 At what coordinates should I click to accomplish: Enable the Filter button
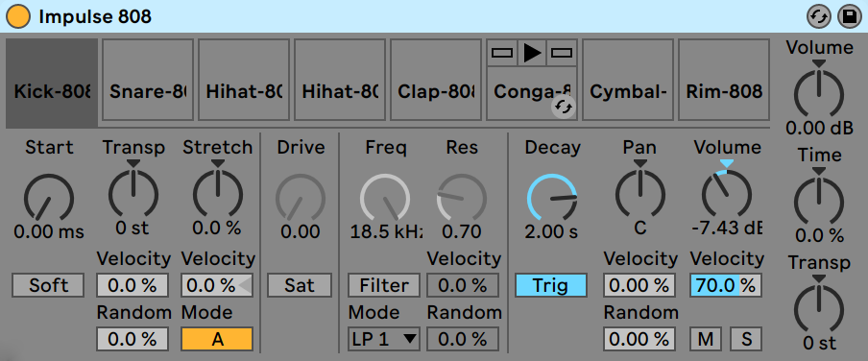(x=384, y=286)
